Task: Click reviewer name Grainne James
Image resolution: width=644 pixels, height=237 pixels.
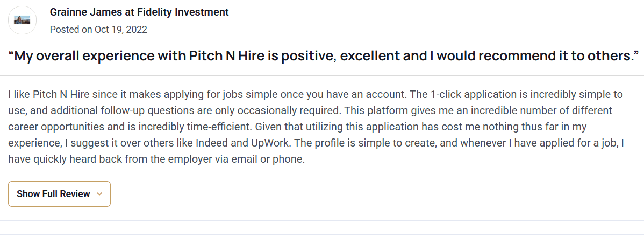Action: 81,12
